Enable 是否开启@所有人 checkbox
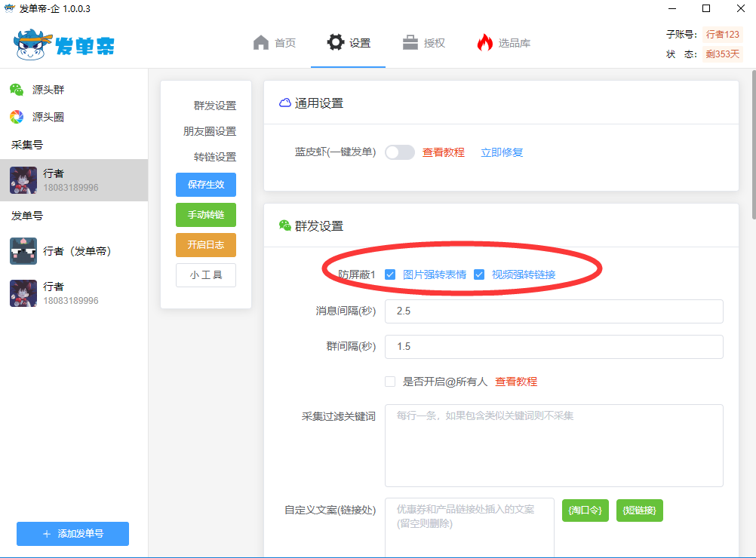The image size is (756, 558). coord(390,382)
